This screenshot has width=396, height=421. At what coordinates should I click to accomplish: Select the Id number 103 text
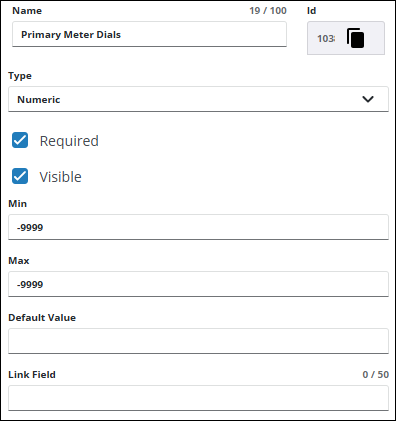326,39
